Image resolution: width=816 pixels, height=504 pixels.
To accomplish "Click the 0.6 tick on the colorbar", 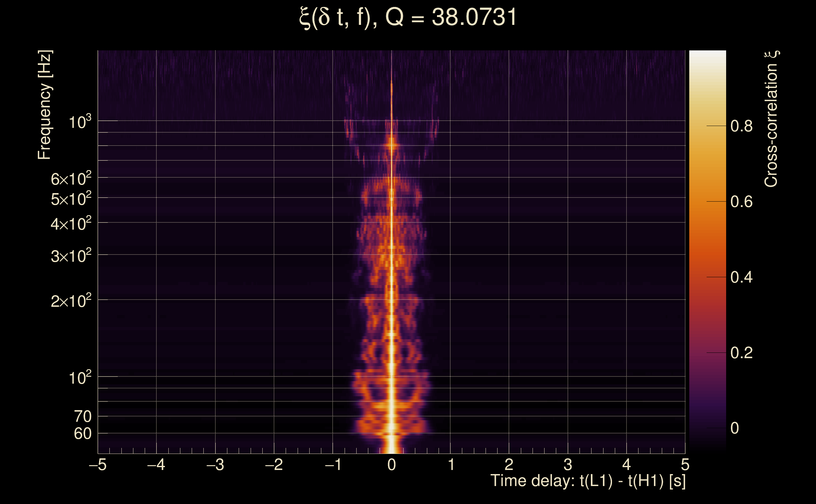I will [741, 202].
